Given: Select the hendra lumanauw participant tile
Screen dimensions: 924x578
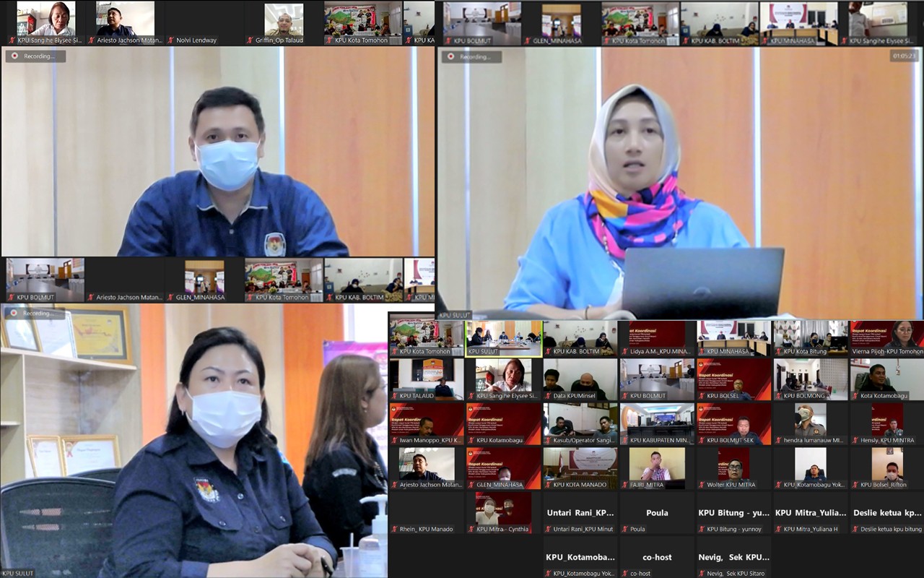Looking at the screenshot, I should [x=810, y=423].
